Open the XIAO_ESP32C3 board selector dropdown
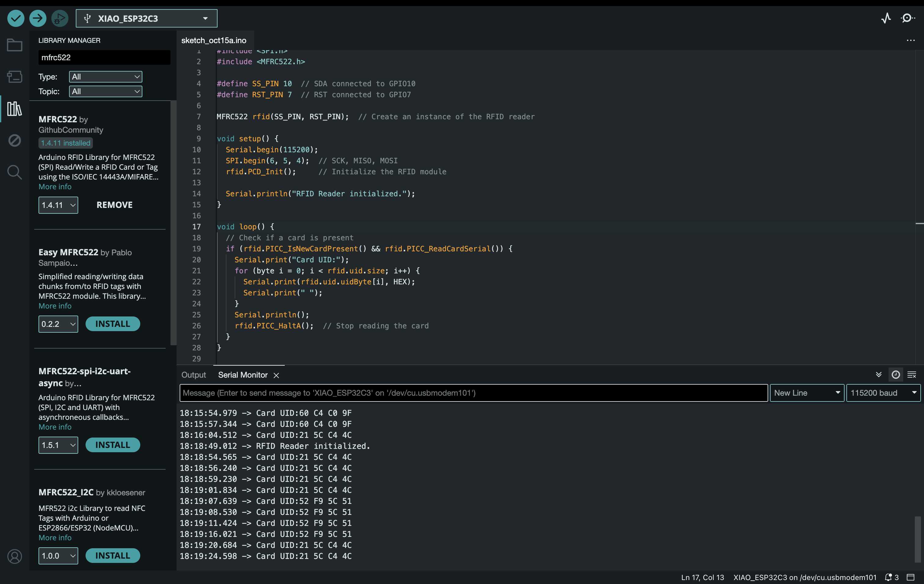Screen dimensions: 924x584 tap(147, 18)
